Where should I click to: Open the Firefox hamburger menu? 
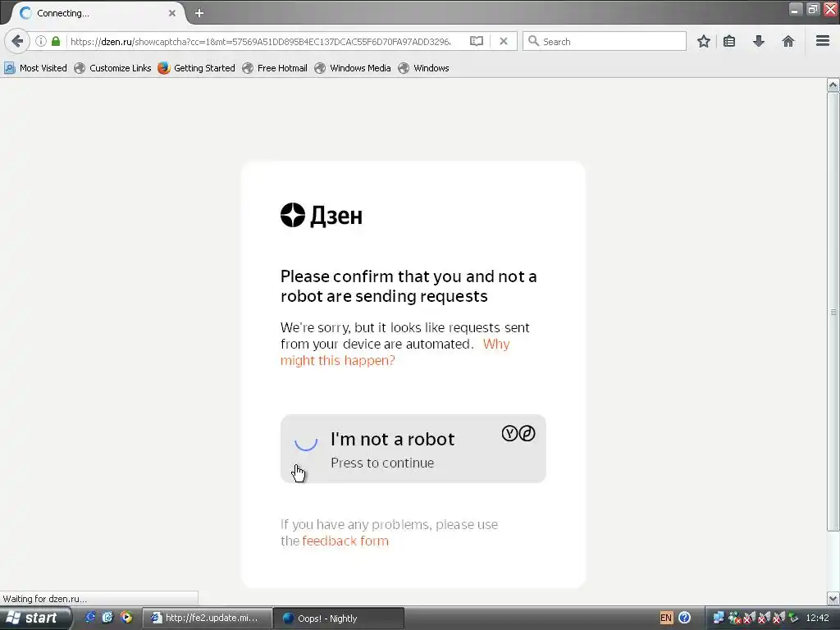pyautogui.click(x=823, y=41)
